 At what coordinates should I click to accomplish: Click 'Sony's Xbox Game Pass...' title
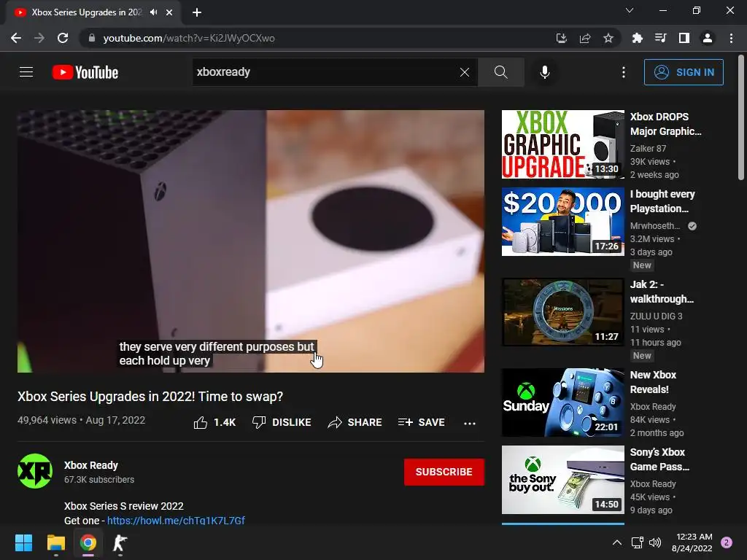(x=659, y=459)
